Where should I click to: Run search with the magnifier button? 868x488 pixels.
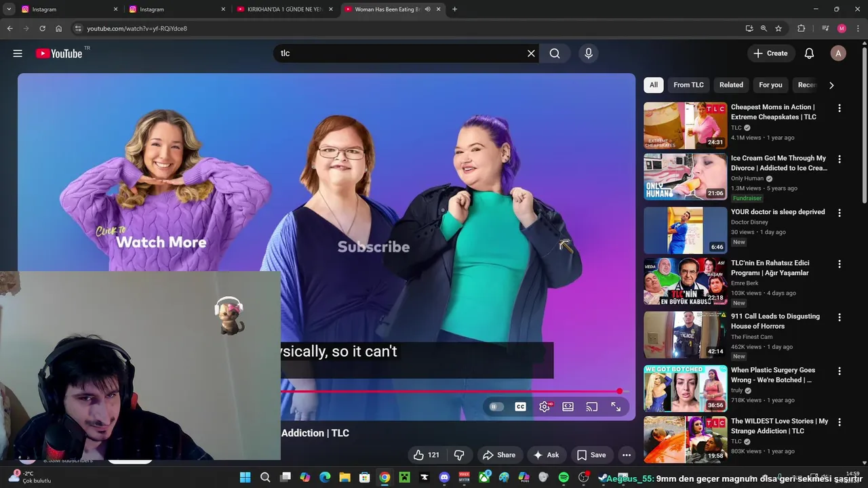pyautogui.click(x=555, y=54)
